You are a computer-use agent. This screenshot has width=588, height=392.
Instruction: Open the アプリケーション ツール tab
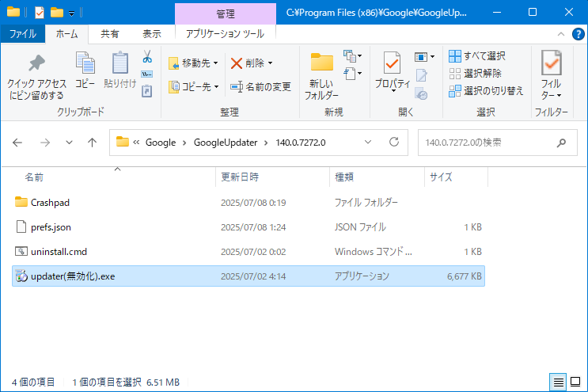tap(225, 34)
